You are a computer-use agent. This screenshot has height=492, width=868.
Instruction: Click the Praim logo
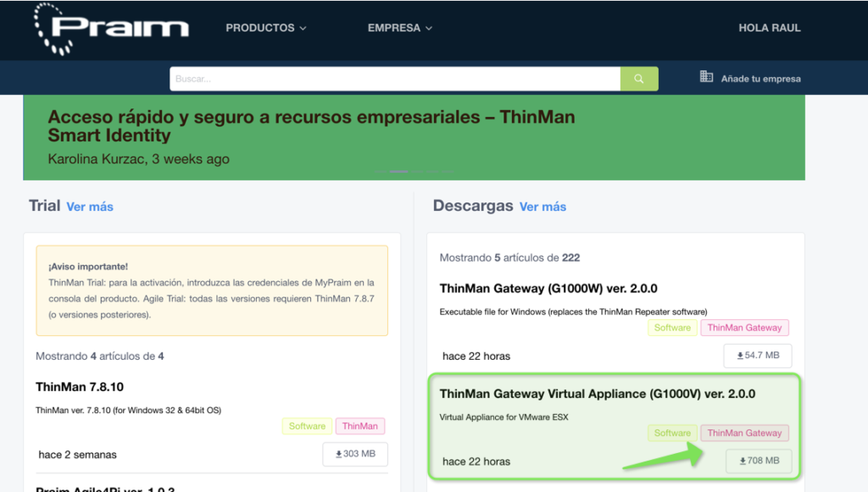click(x=111, y=28)
